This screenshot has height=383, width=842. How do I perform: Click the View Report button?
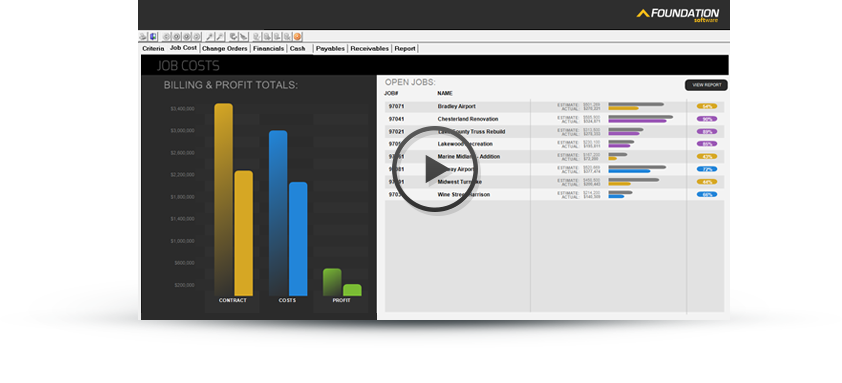[x=706, y=85]
